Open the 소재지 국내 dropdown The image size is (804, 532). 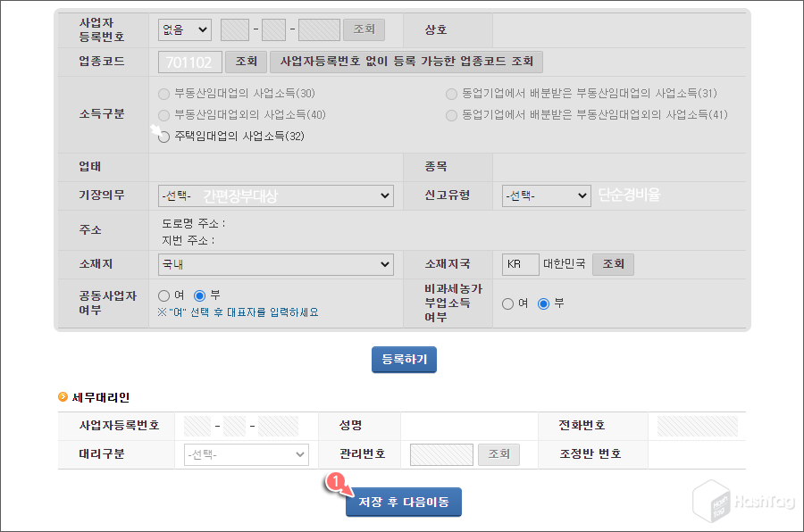pyautogui.click(x=275, y=264)
